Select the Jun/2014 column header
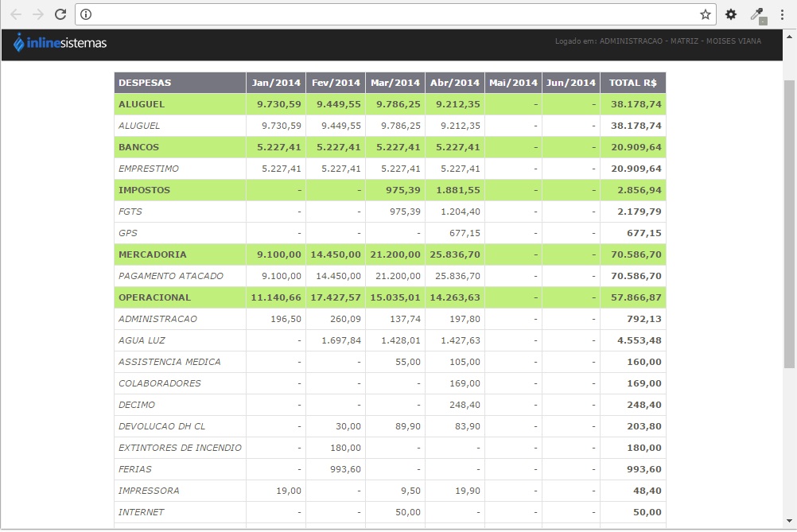 [x=571, y=83]
